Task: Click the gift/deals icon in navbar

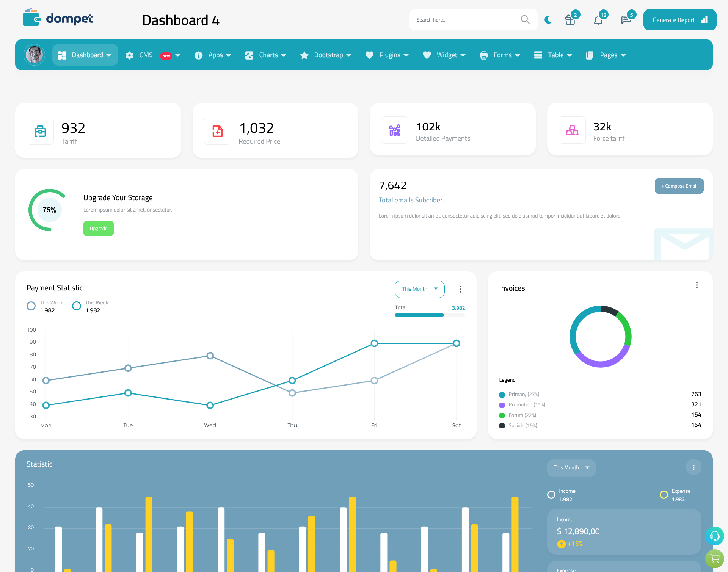Action: (x=570, y=19)
